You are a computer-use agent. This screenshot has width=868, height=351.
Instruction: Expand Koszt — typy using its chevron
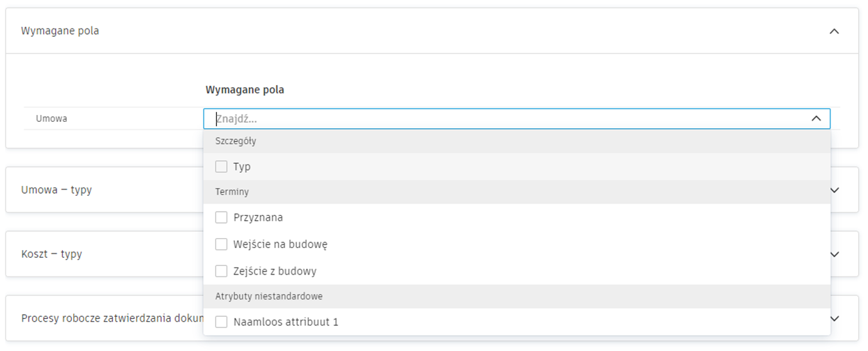[x=835, y=254]
